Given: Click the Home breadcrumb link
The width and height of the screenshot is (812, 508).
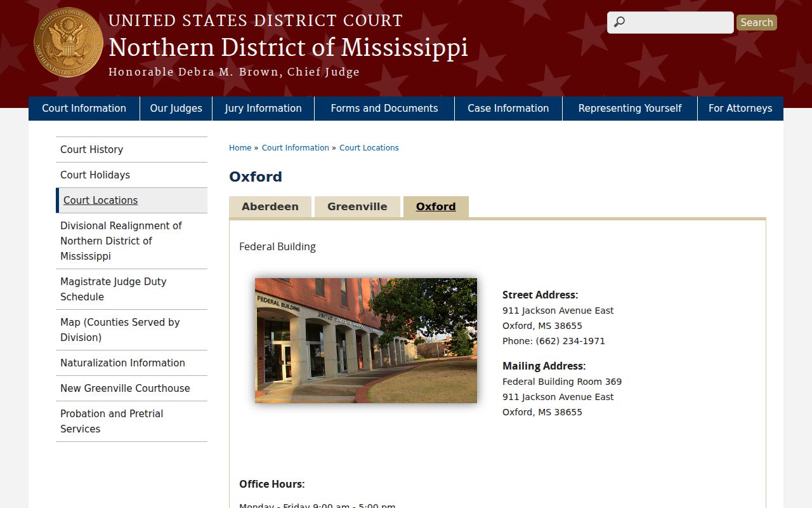Looking at the screenshot, I should coord(240,148).
